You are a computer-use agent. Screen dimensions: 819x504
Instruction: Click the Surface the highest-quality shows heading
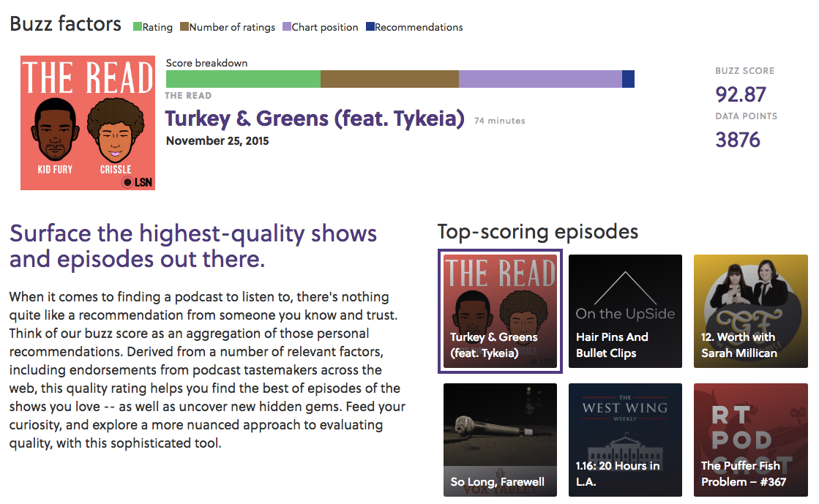pos(193,247)
